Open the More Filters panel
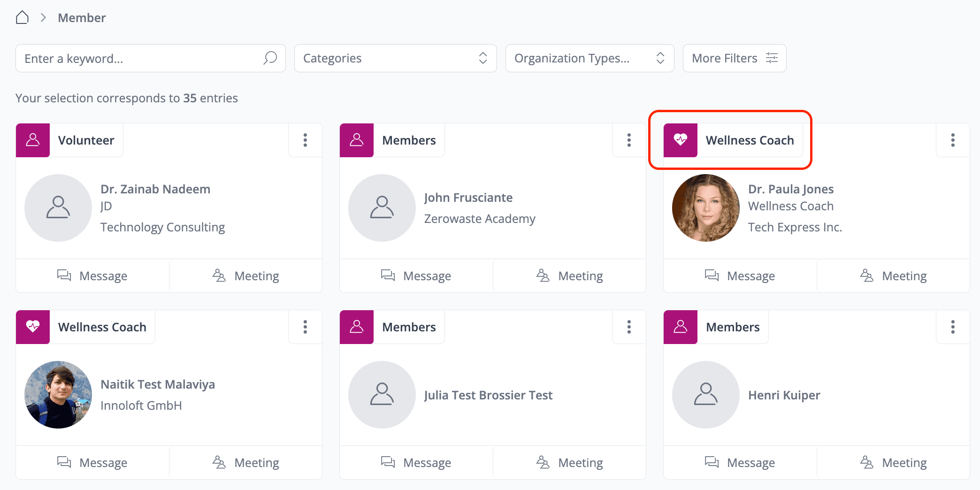 pyautogui.click(x=734, y=58)
